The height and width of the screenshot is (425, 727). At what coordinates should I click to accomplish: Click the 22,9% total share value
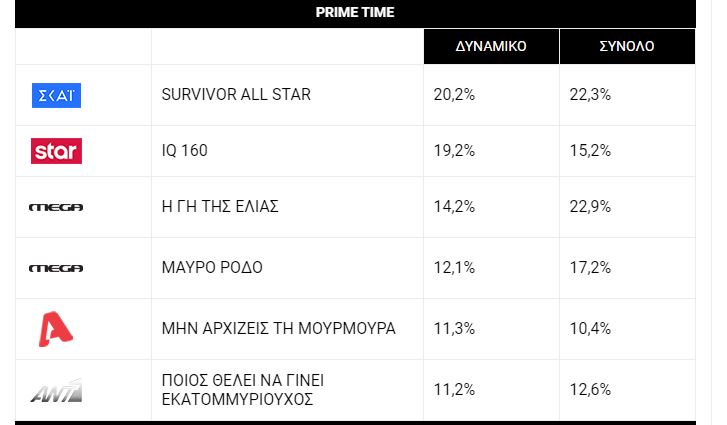click(590, 207)
